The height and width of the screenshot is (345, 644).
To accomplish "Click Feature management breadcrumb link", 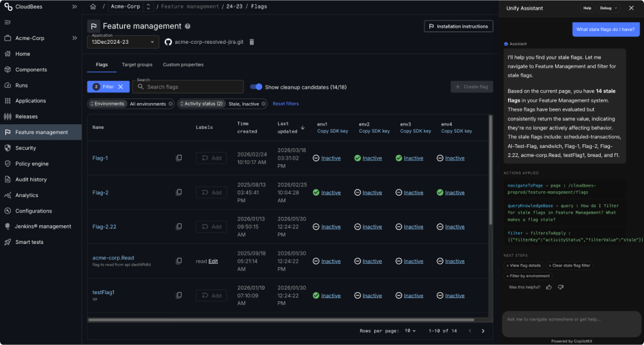I will tap(190, 6).
